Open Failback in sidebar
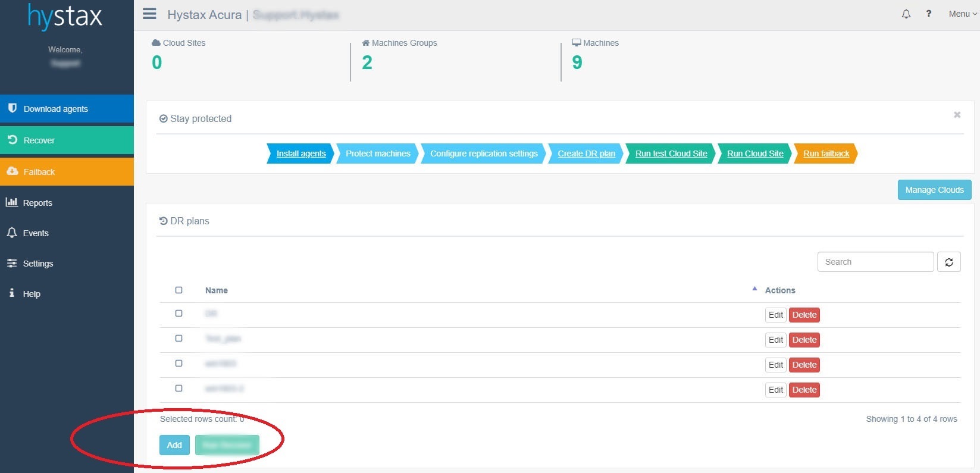This screenshot has width=980, height=473. click(67, 172)
